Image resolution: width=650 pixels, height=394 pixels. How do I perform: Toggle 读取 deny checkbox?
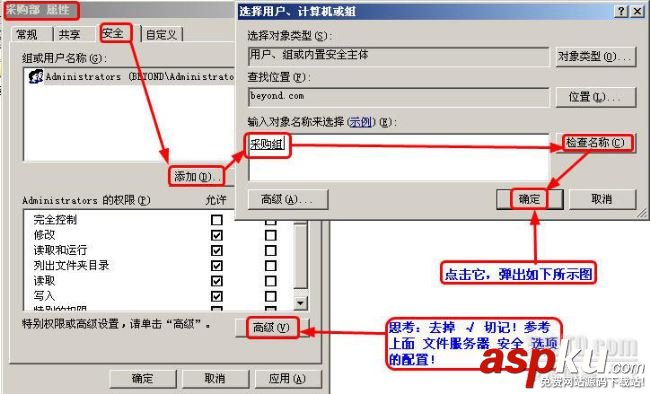(271, 281)
